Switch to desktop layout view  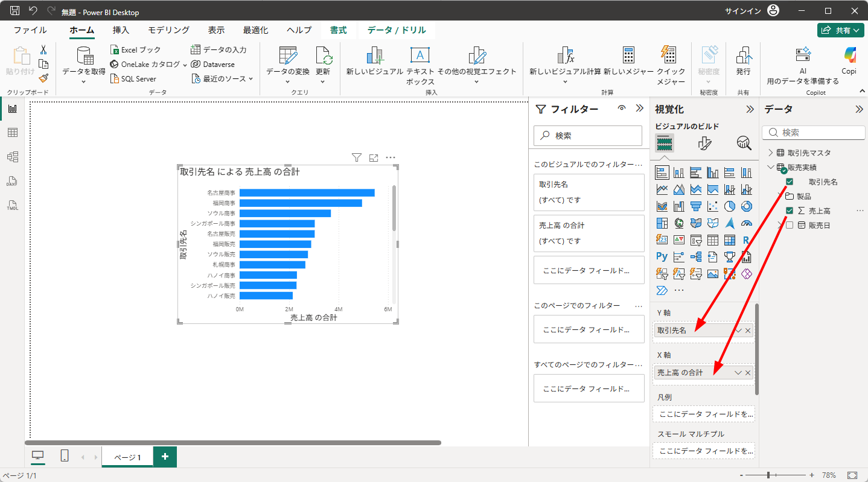tap(38, 456)
